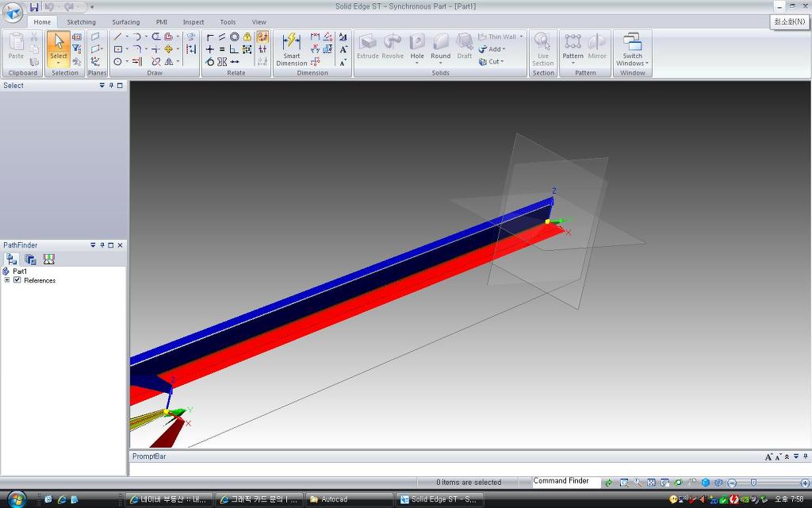Toggle the References checkbox in PathFinder

pyautogui.click(x=17, y=280)
